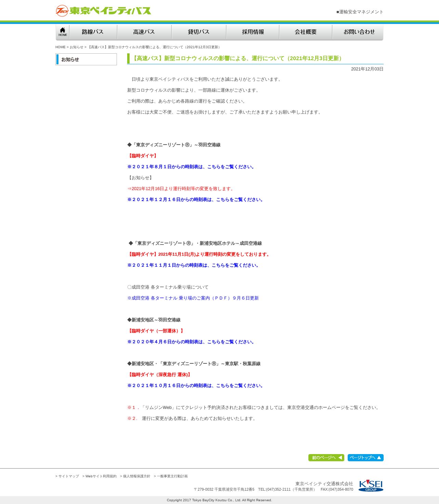Click ページトップへ button
The image size is (439, 504).
click(365, 457)
